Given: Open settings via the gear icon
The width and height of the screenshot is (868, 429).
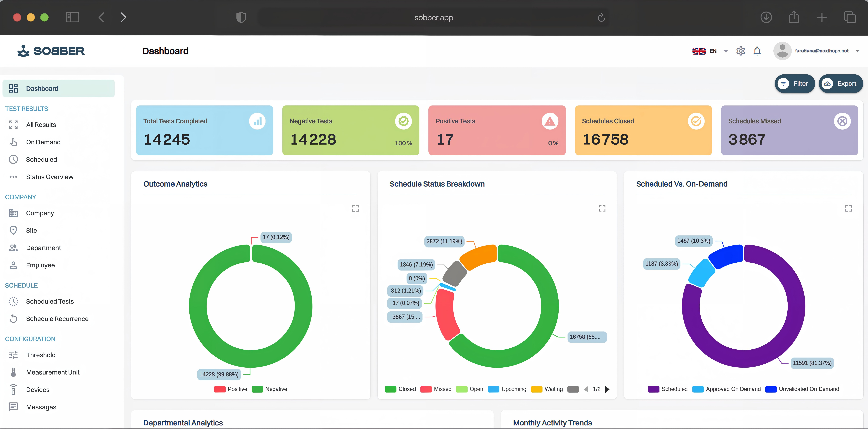Looking at the screenshot, I should click(741, 51).
